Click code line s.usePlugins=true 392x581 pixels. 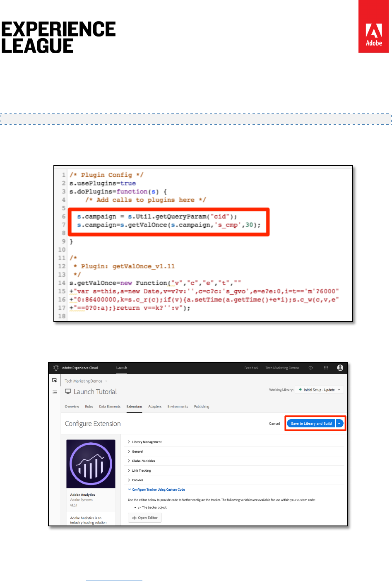[103, 183]
